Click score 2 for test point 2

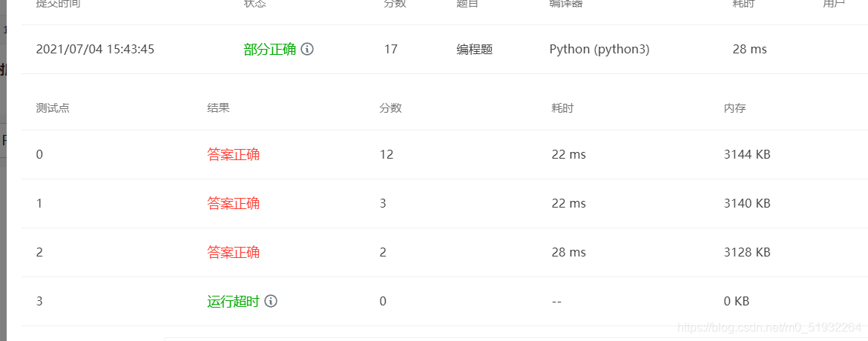383,253
